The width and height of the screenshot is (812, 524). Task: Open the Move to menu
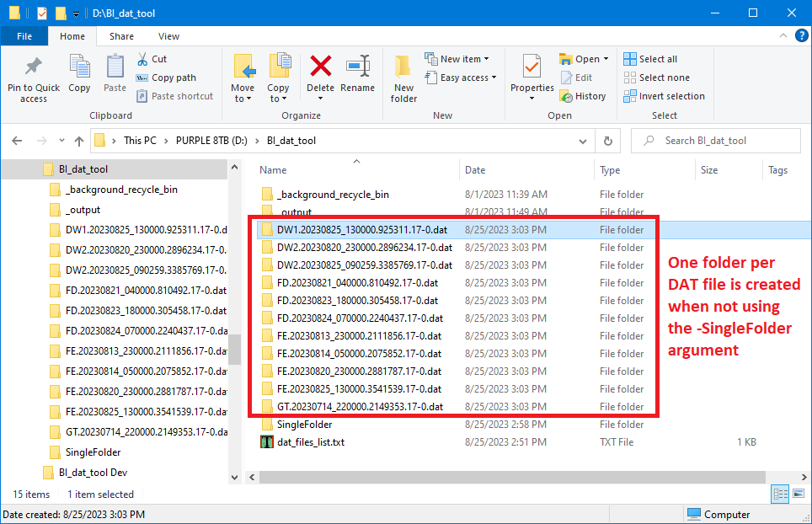243,78
